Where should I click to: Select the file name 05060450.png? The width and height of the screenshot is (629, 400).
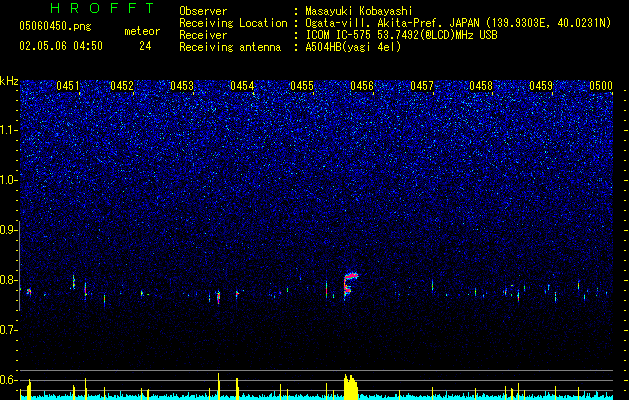55,26
